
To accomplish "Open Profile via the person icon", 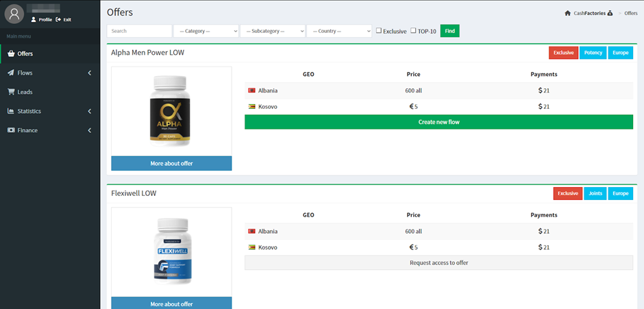I will click(x=34, y=20).
